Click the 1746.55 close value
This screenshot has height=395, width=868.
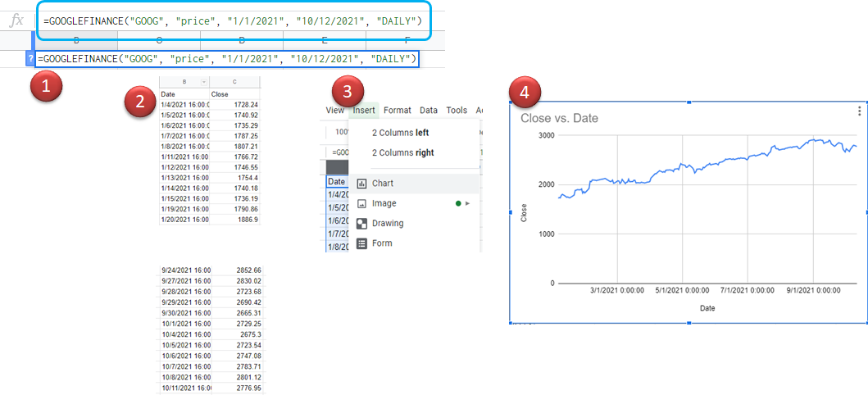coord(247,167)
